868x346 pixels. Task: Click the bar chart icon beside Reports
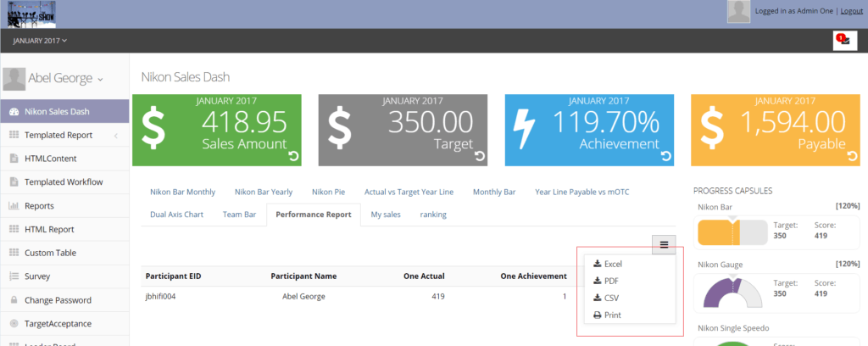coord(14,206)
